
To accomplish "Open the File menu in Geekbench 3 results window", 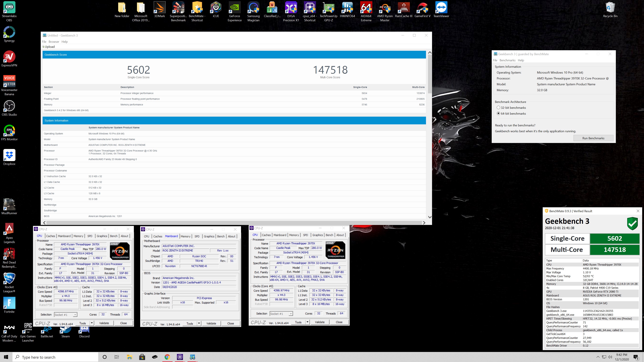I will pos(44,42).
